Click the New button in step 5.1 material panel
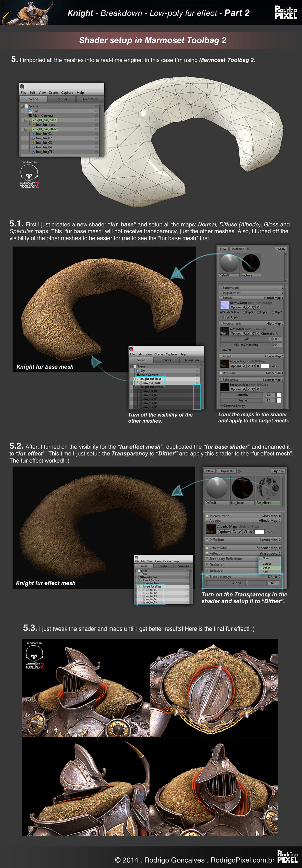Viewport: 302px width, 868px height. pos(223,249)
